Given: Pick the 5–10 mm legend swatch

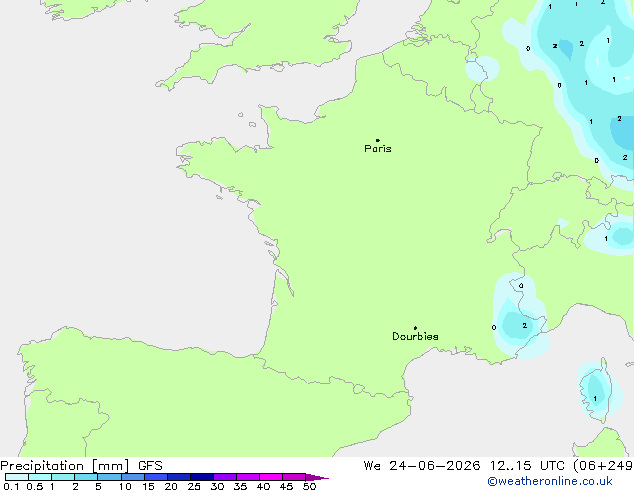Looking at the screenshot, I should tap(110, 477).
